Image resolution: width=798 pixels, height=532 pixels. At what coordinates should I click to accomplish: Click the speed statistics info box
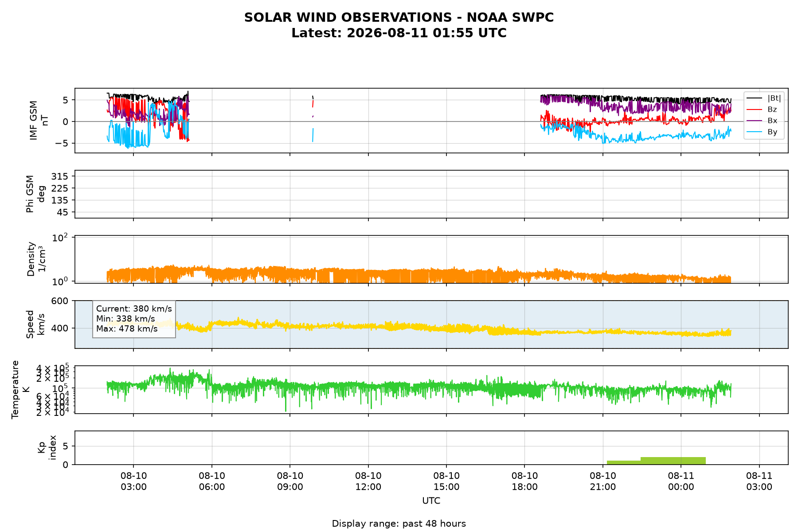[134, 319]
